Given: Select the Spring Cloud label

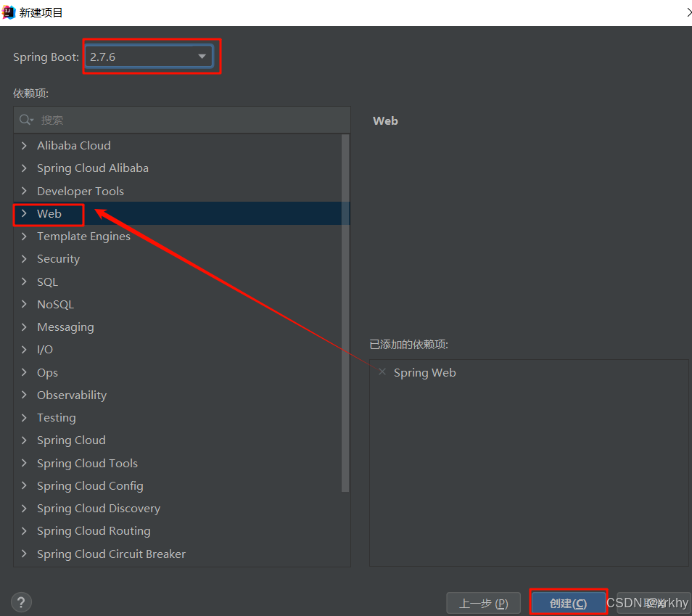Looking at the screenshot, I should (x=72, y=440).
